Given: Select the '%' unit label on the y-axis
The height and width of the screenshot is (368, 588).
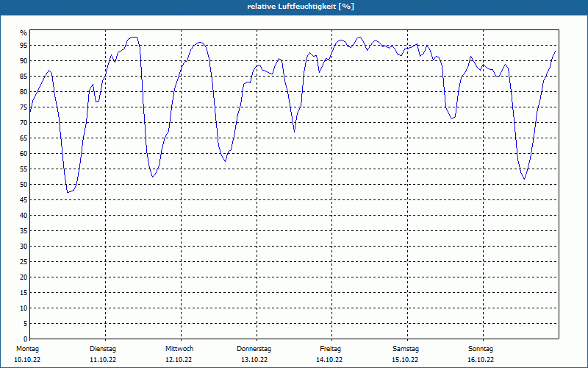Looking at the screenshot, I should (x=24, y=33).
